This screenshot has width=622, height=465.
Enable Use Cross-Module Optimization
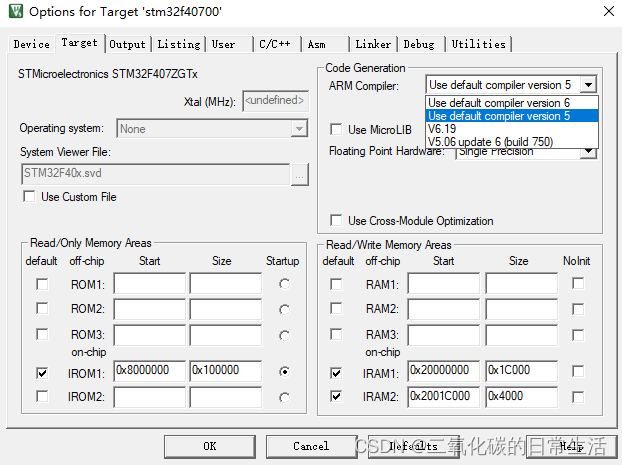336,220
